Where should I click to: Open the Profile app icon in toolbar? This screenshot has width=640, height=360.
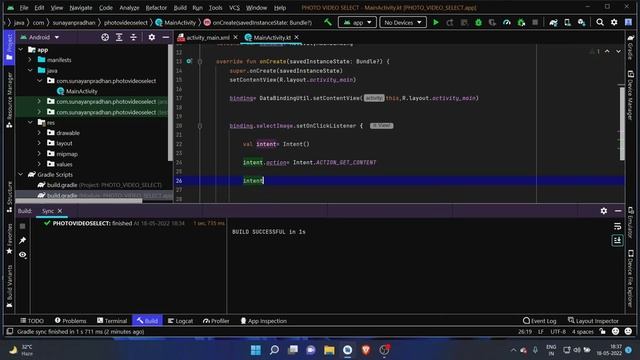(507, 22)
